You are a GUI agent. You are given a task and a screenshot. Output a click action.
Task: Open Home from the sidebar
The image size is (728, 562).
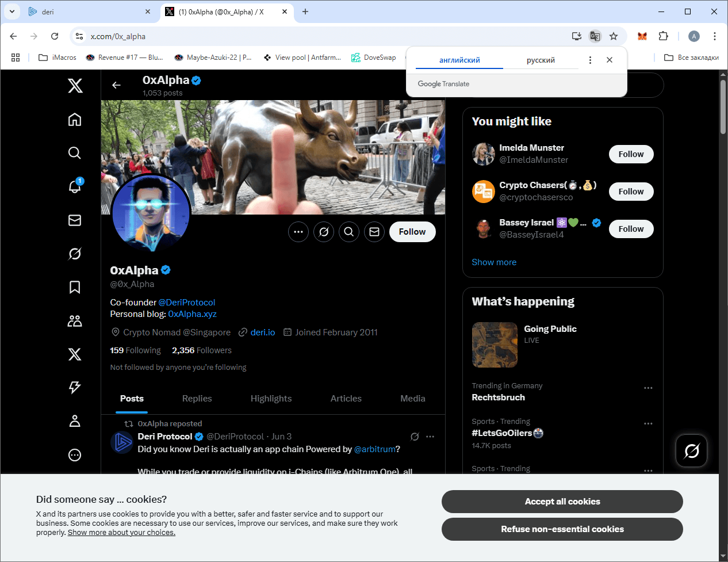(x=75, y=119)
